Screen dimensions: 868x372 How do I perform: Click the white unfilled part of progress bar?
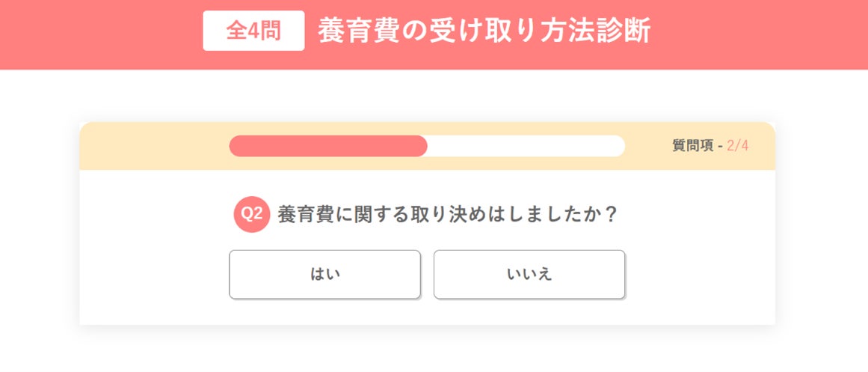point(523,146)
